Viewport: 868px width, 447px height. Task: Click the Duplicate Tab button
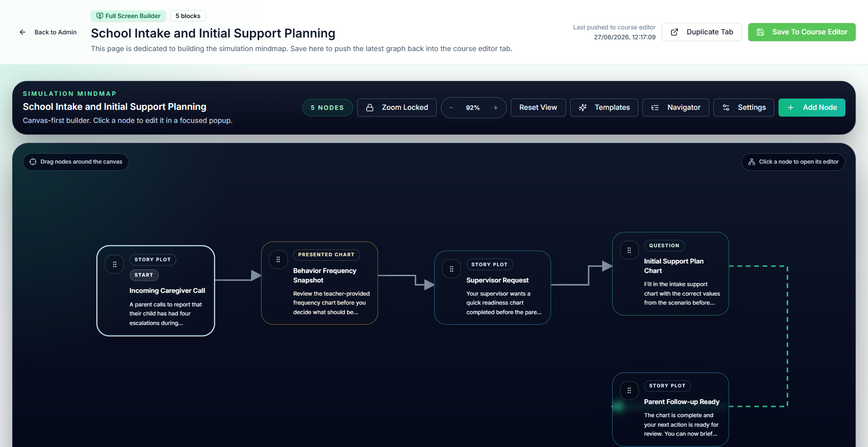coord(702,32)
